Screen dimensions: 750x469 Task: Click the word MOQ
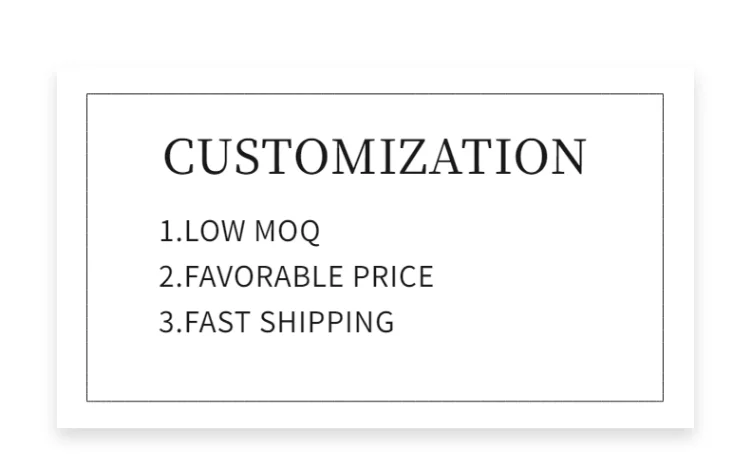click(x=287, y=231)
